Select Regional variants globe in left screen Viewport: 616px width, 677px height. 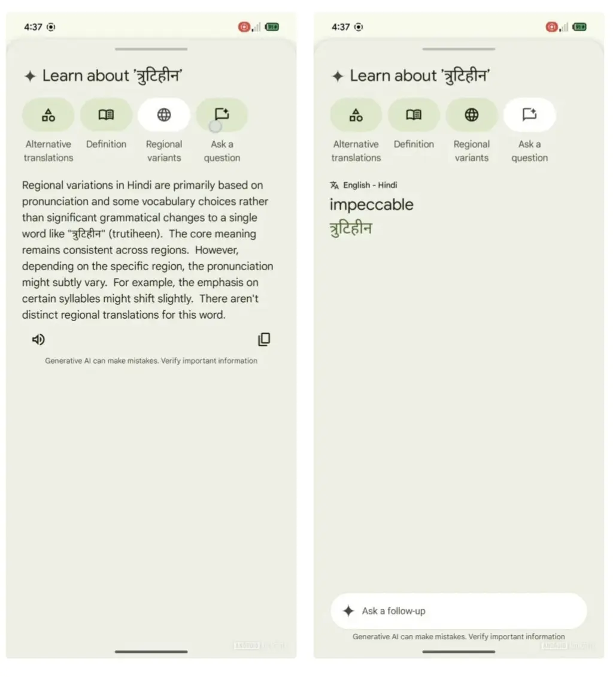coord(164,115)
